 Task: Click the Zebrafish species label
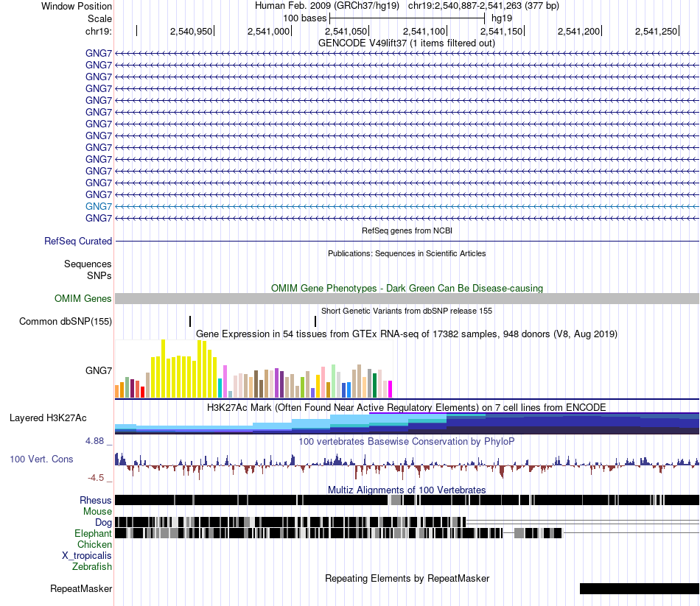click(92, 567)
